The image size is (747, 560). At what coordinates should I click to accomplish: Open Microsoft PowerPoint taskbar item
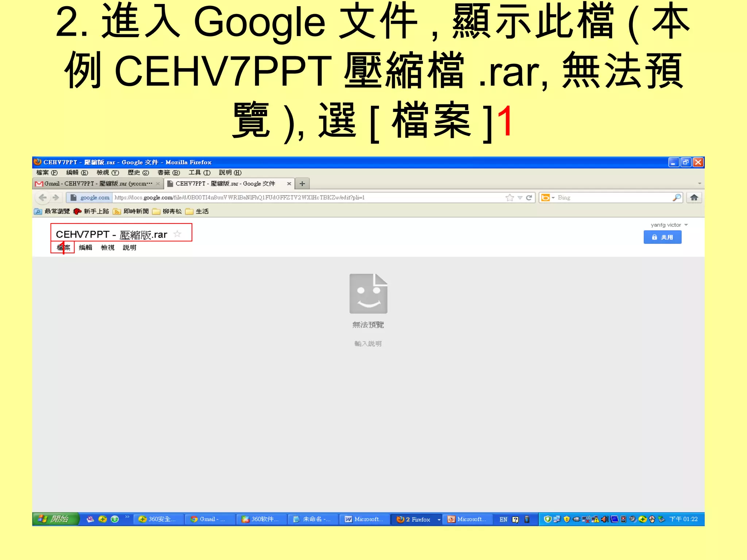467,519
